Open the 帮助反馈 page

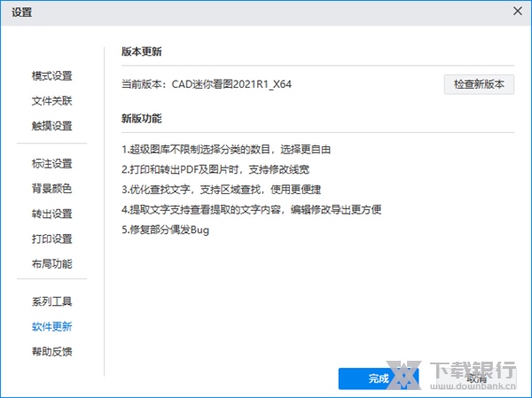click(51, 351)
